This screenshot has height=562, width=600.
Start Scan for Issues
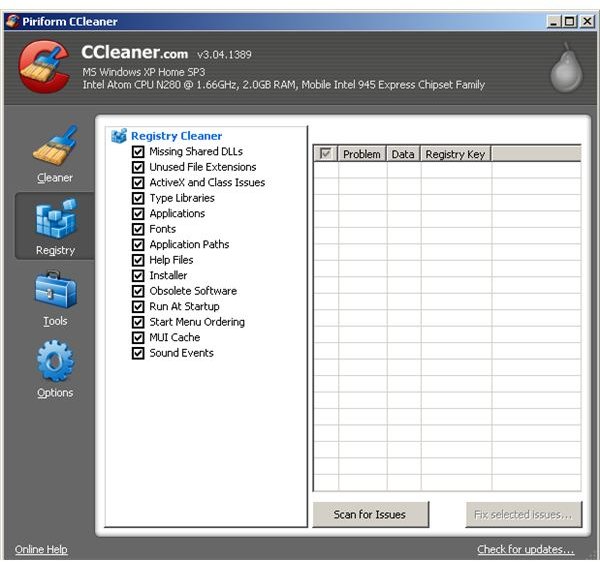(x=370, y=515)
